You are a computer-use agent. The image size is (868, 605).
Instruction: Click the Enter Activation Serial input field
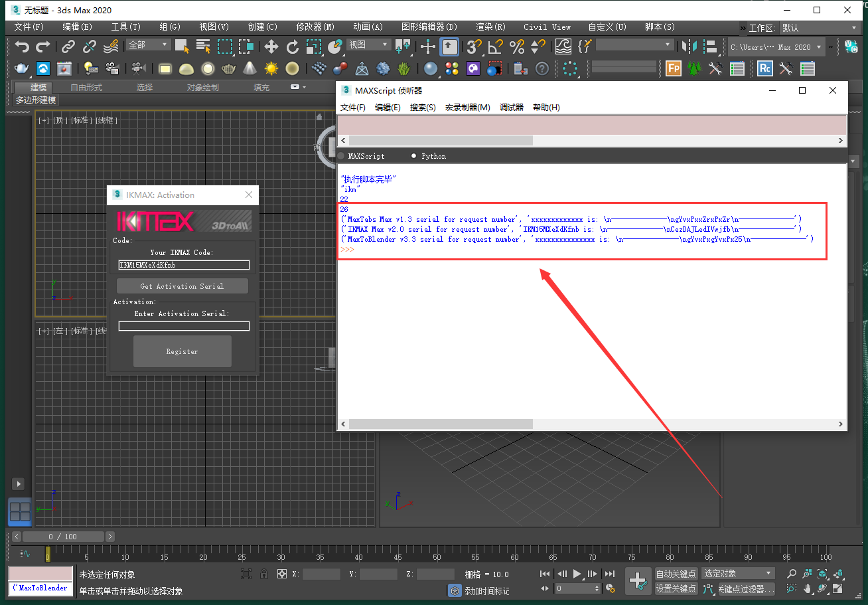184,326
